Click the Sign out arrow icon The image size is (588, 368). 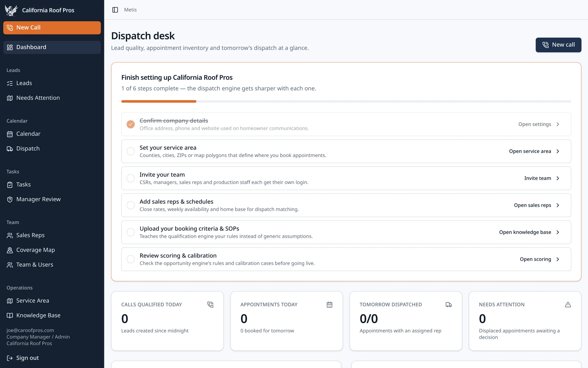pyautogui.click(x=10, y=358)
